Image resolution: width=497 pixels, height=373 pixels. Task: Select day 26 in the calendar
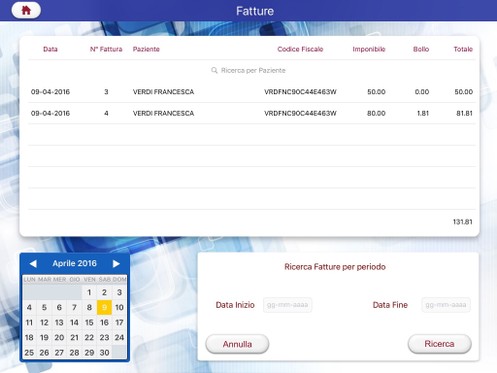(x=44, y=352)
